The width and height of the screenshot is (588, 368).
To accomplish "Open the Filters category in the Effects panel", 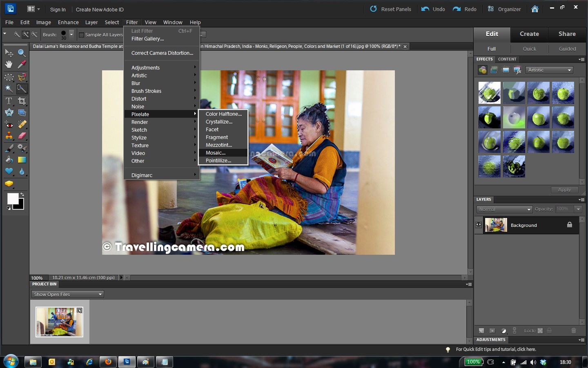I will [x=483, y=70].
